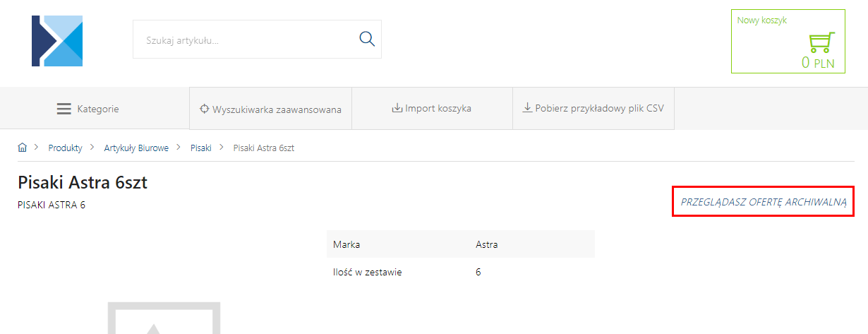Screen dimensions: 868x334
Task: Open Artykuły Biurowe breadcrumb link
Action: point(136,148)
